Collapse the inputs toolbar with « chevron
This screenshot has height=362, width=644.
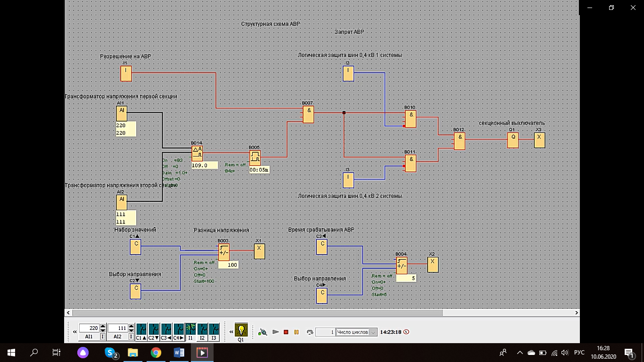point(74,332)
